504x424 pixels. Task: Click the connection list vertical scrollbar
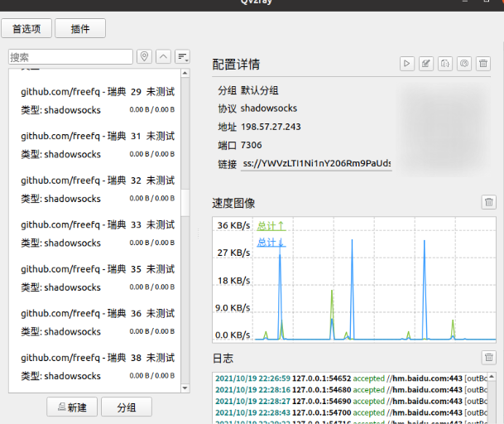pos(184,199)
